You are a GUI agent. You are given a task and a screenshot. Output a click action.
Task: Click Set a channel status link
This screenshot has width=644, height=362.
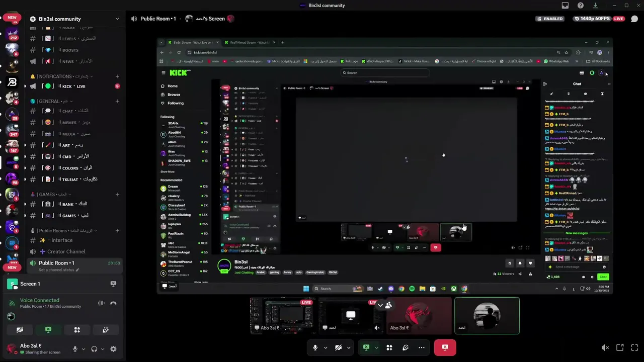click(59, 270)
